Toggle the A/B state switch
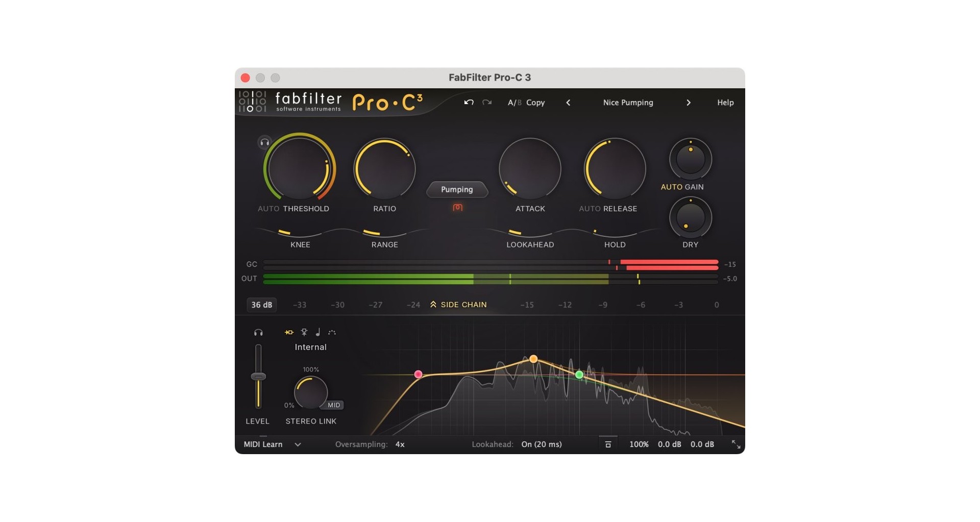Viewport: 980px width, 522px height. (x=514, y=103)
